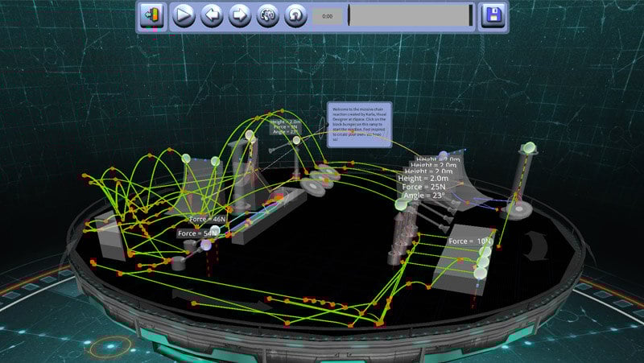Click the welcome message info panel

coord(359,125)
